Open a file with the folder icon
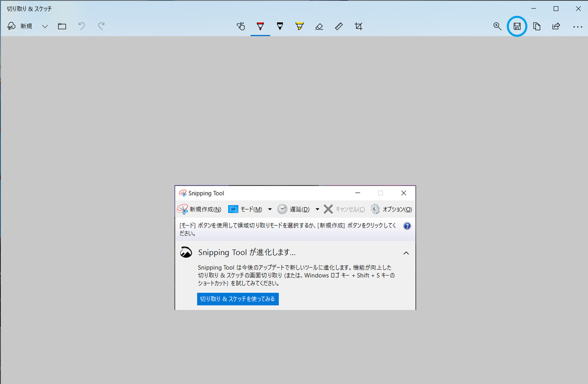Viewport: 588px width, 384px height. 62,26
